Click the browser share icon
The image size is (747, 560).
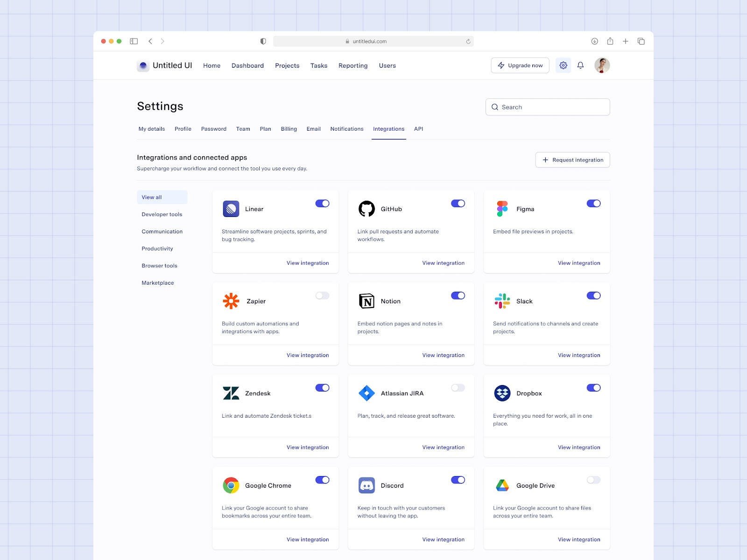(x=610, y=41)
